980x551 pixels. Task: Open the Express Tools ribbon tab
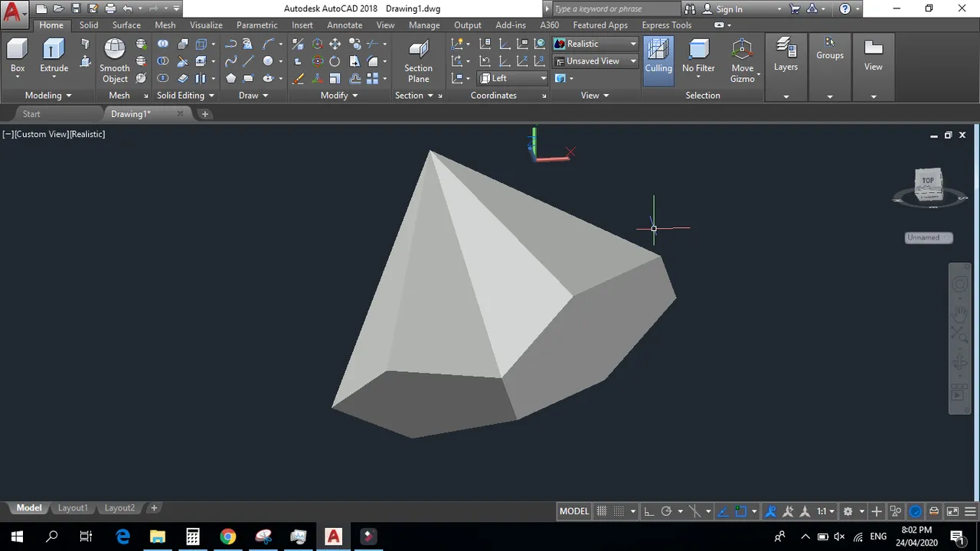click(666, 25)
